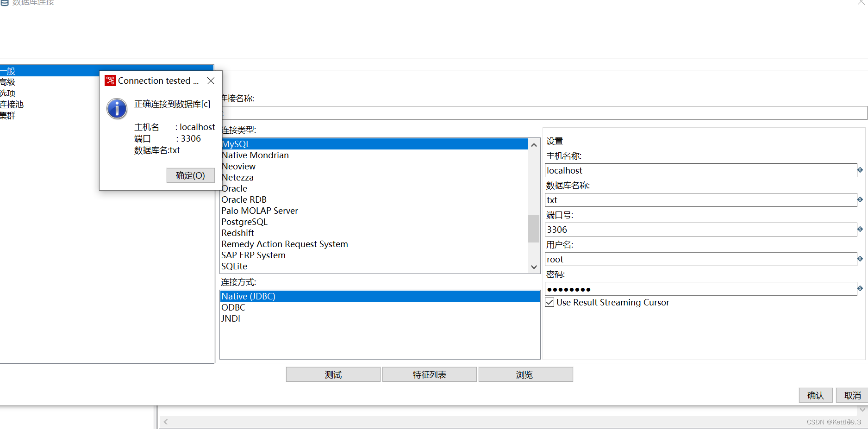Select the 连接池 category
This screenshot has height=429, width=868.
pos(12,104)
